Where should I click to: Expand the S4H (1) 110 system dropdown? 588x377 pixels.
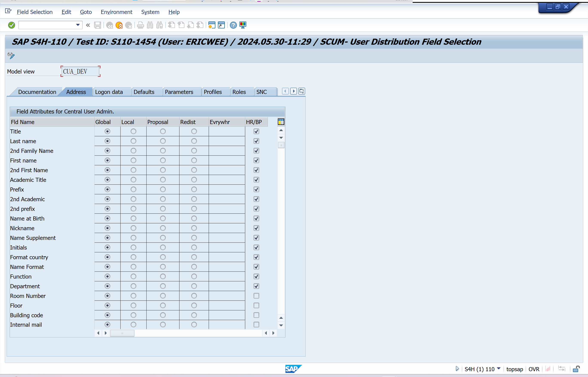tap(499, 368)
